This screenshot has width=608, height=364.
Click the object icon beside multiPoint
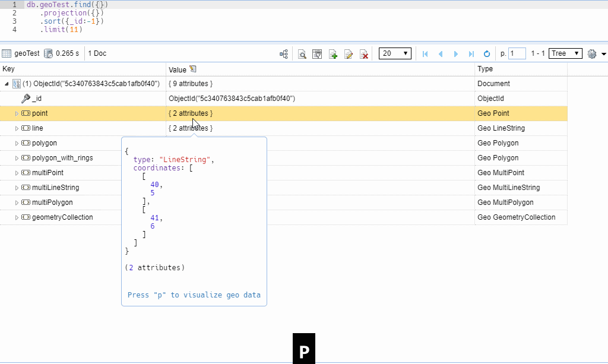(x=26, y=173)
